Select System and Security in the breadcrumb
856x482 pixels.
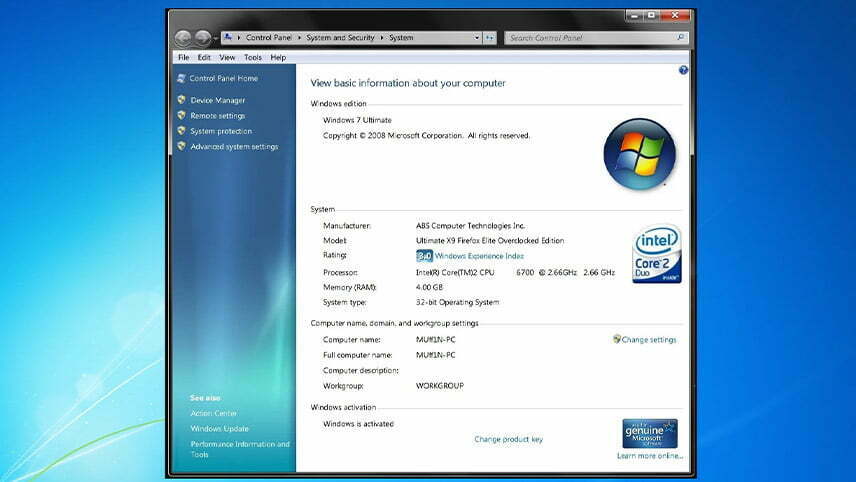point(340,38)
